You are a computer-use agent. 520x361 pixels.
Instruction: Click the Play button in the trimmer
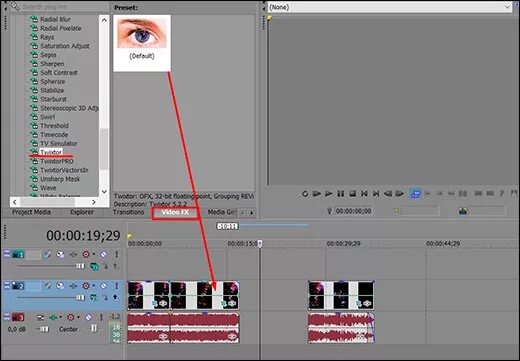(x=329, y=194)
